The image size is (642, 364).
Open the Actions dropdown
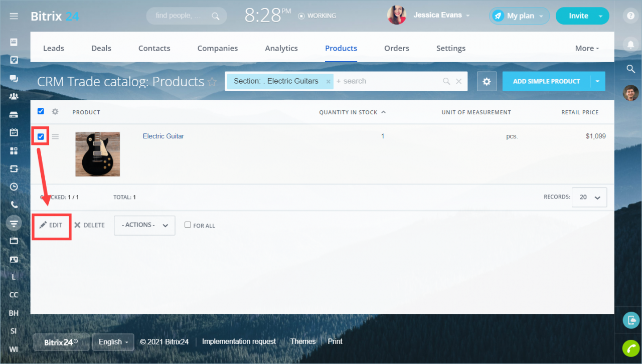144,225
